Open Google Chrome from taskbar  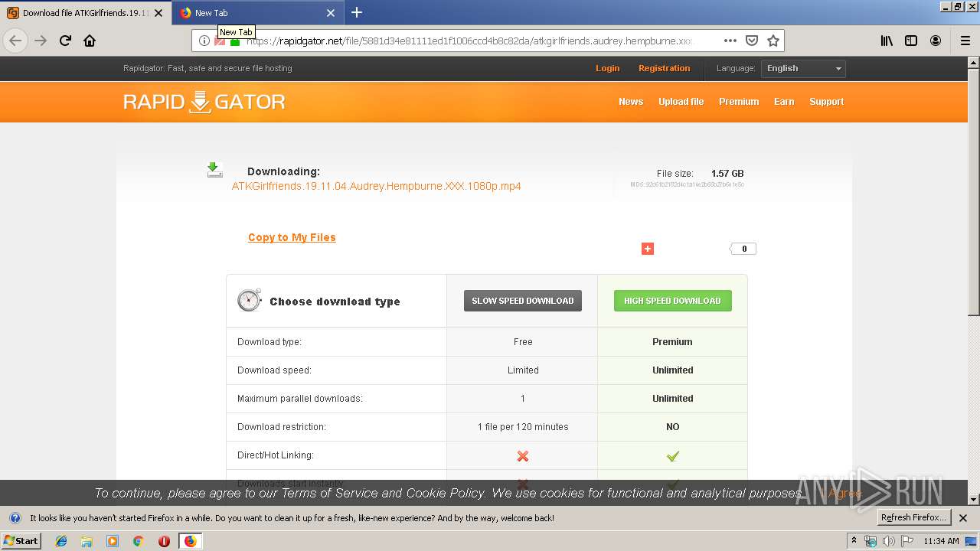[138, 540]
